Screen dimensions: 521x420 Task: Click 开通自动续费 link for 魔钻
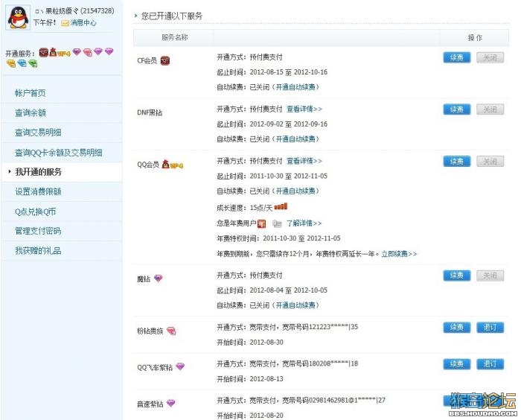pyautogui.click(x=295, y=305)
